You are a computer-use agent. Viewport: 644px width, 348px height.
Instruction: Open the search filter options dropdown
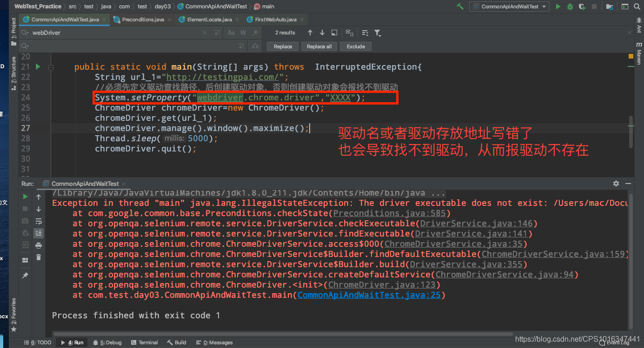(x=377, y=33)
